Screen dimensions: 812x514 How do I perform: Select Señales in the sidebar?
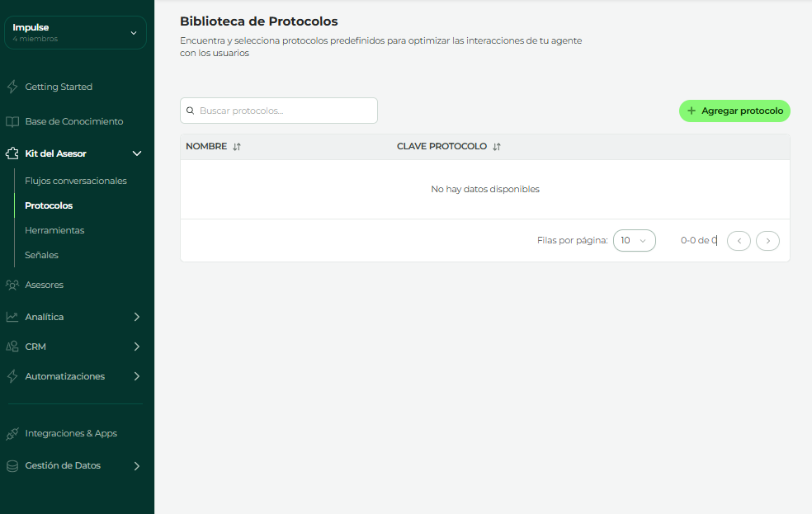coord(41,255)
